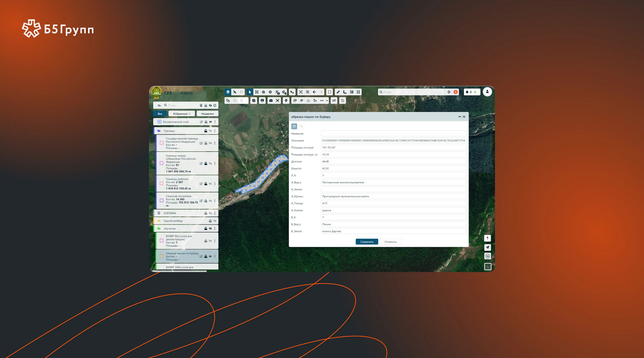Click the save icon in attribute dialog
Viewport: 644px width, 358px height.
click(x=294, y=126)
